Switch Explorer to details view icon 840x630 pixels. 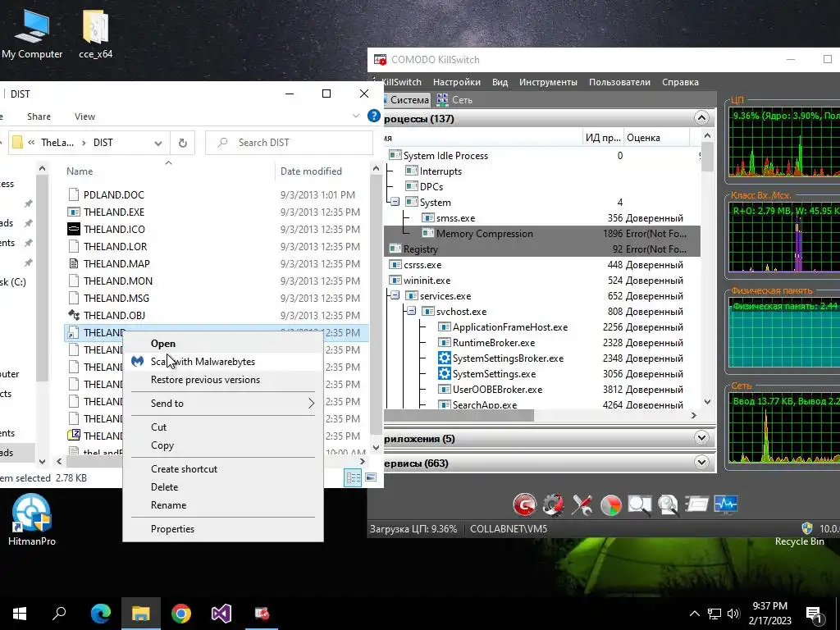click(353, 477)
